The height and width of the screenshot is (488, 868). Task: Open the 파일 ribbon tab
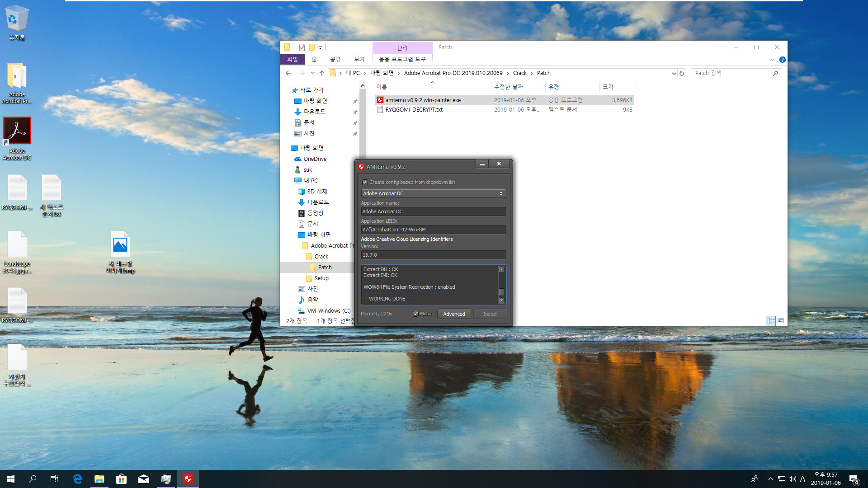[292, 59]
